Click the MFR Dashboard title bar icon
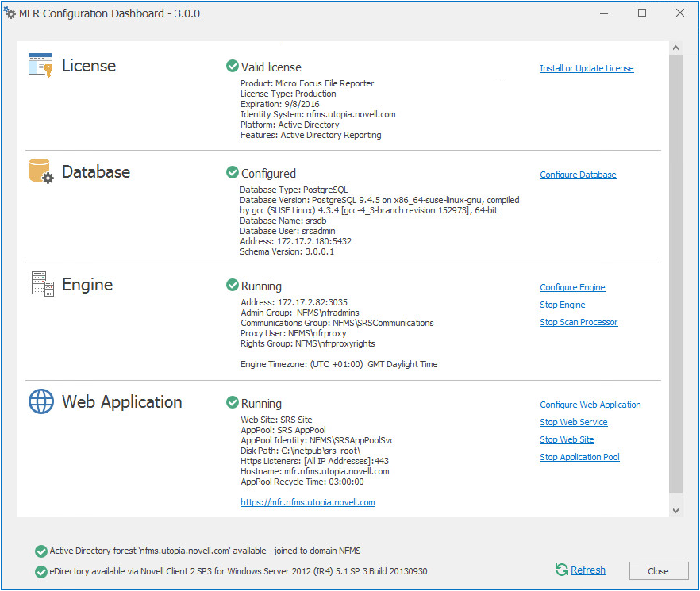 (x=11, y=13)
